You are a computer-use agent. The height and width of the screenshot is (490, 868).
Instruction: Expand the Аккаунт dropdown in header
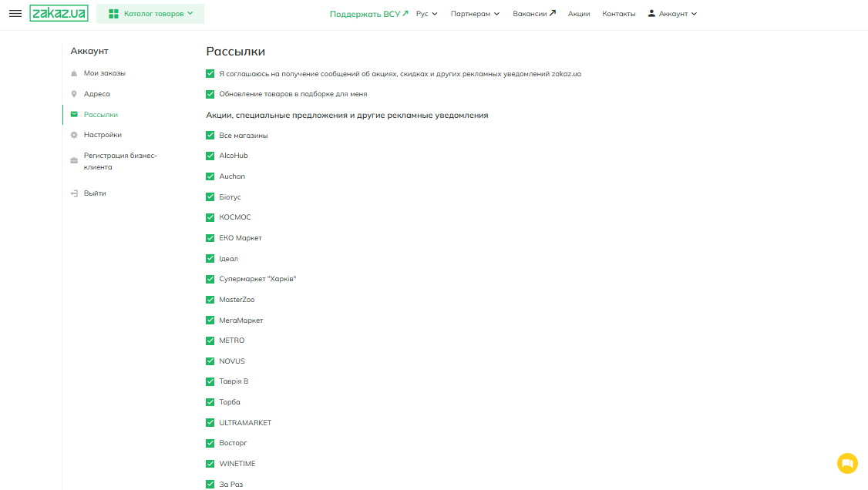coord(672,14)
